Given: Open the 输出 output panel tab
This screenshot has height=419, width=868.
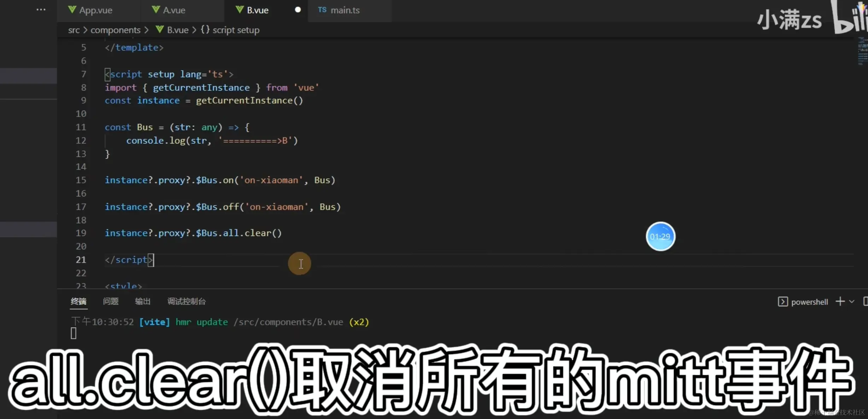Looking at the screenshot, I should (143, 301).
